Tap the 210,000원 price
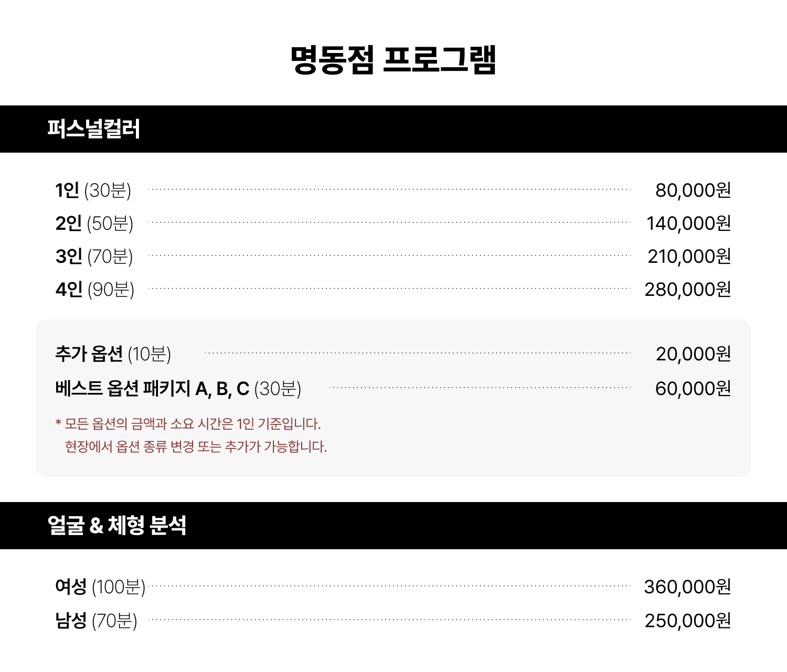This screenshot has height=672, width=787. coord(689,257)
